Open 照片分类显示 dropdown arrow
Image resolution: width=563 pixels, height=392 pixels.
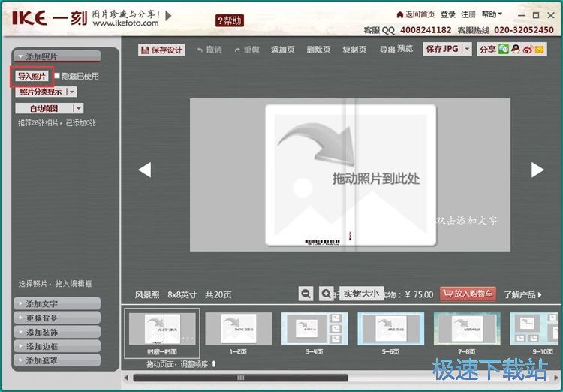[72, 92]
